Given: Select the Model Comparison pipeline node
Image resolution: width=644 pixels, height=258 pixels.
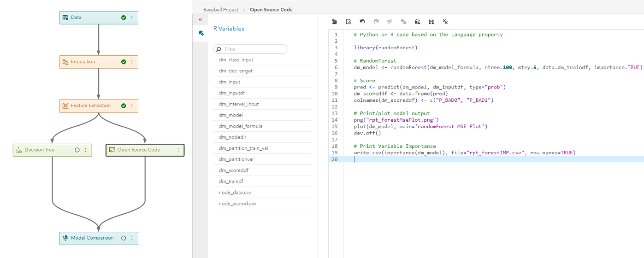Looking at the screenshot, I should click(x=99, y=238).
